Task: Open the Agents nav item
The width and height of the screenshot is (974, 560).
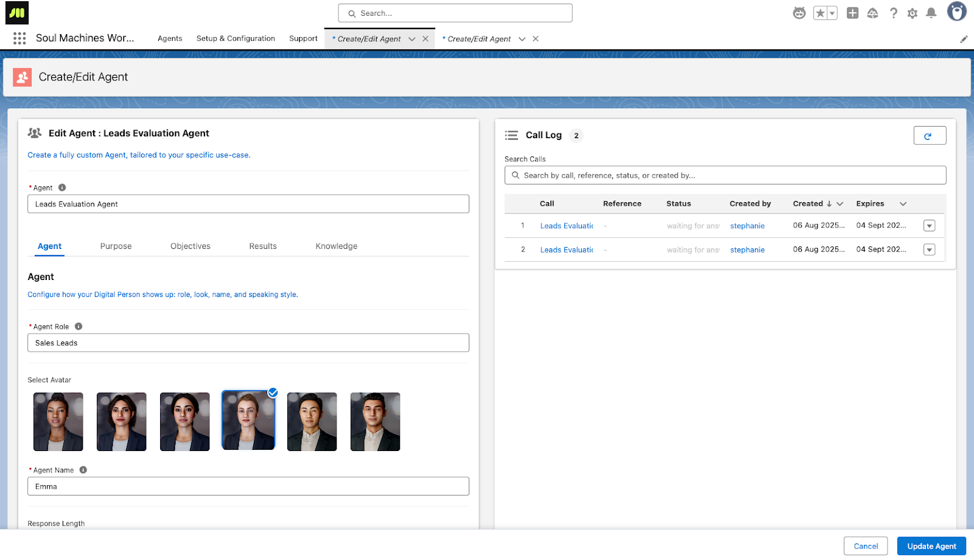Action: point(170,38)
